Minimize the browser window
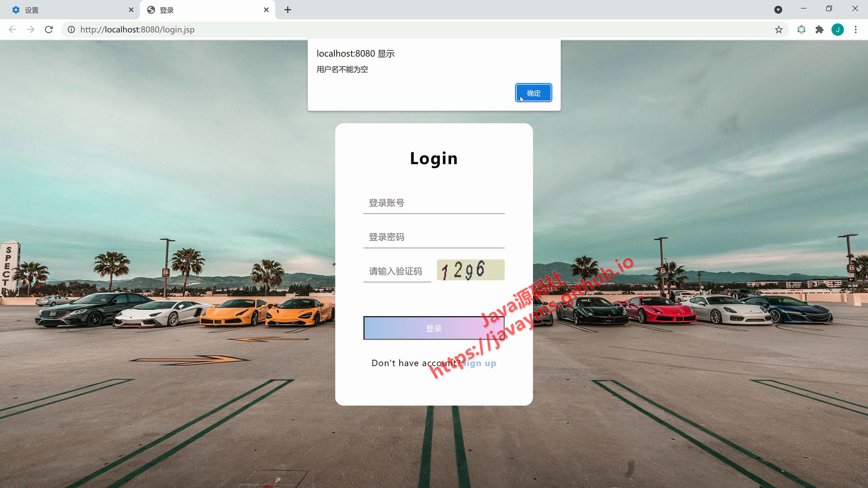This screenshot has width=868, height=488. [803, 9]
